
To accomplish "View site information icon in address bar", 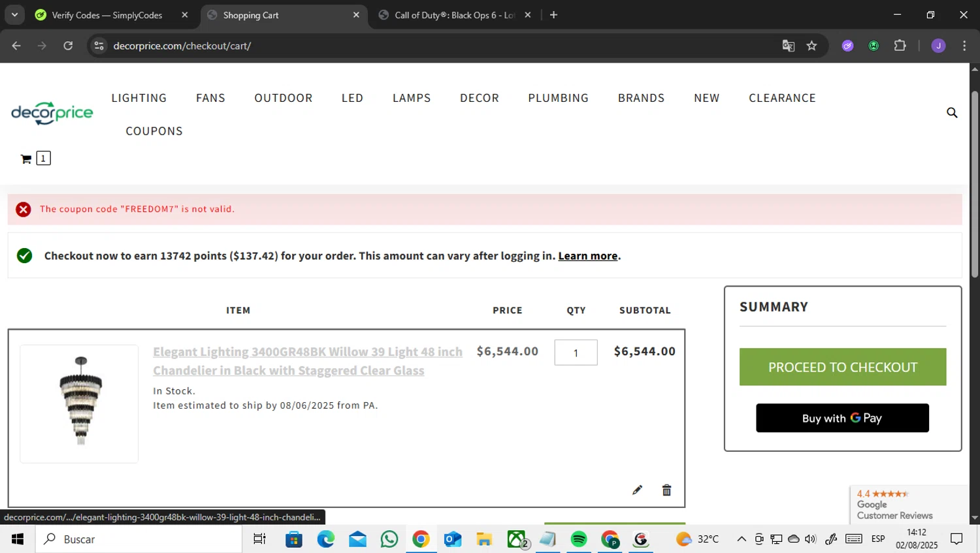I will tap(99, 46).
